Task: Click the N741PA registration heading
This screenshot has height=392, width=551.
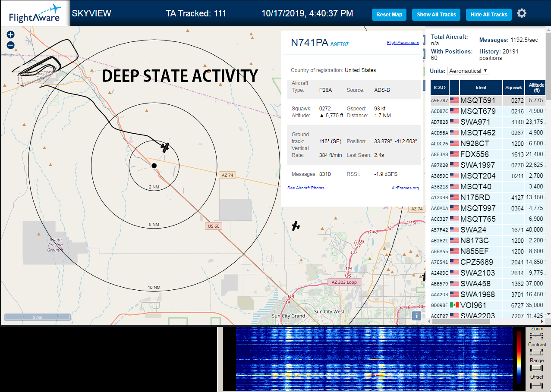Action: click(309, 42)
